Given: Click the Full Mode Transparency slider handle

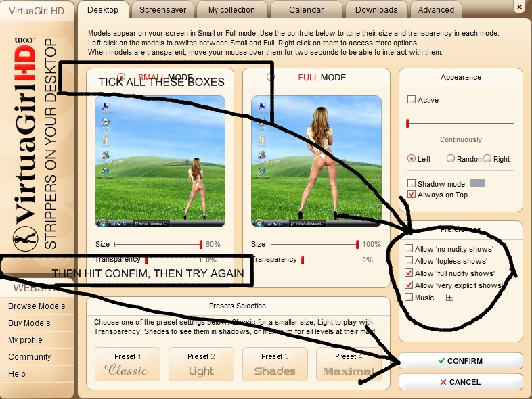Looking at the screenshot, I should pyautogui.click(x=303, y=260).
